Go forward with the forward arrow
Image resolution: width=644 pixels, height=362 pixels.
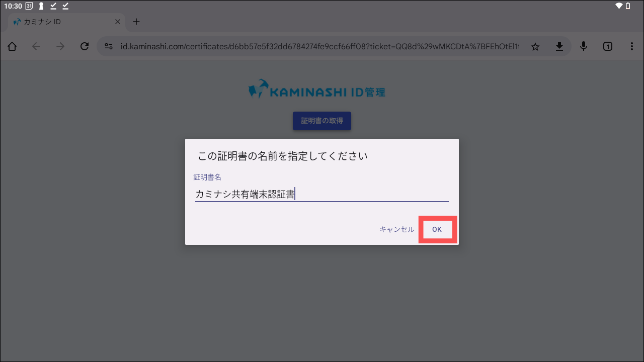pos(60,46)
